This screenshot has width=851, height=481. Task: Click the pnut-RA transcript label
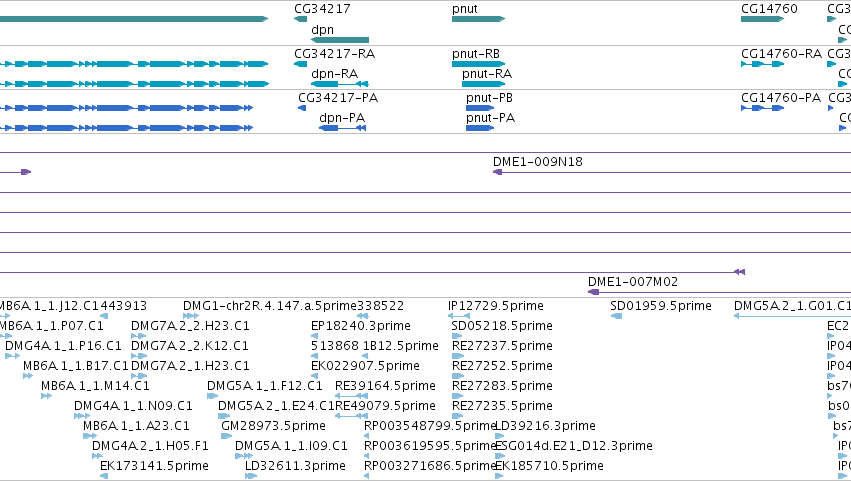tap(487, 74)
